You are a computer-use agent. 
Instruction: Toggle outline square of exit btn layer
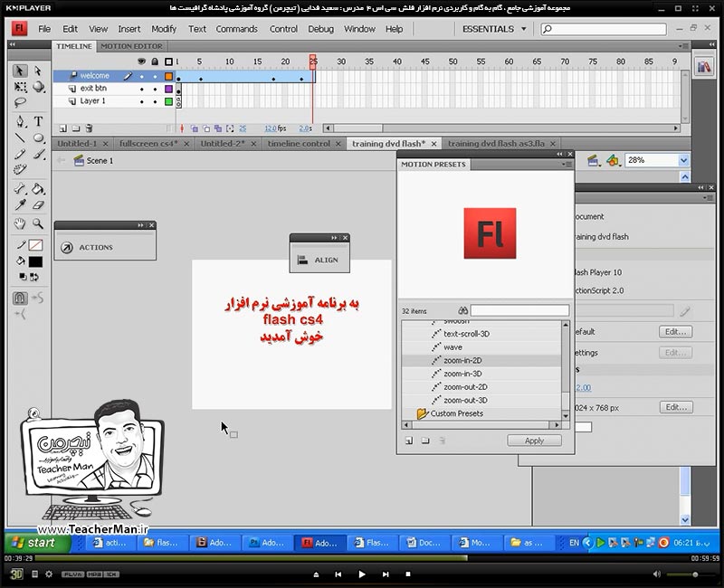coord(168,89)
